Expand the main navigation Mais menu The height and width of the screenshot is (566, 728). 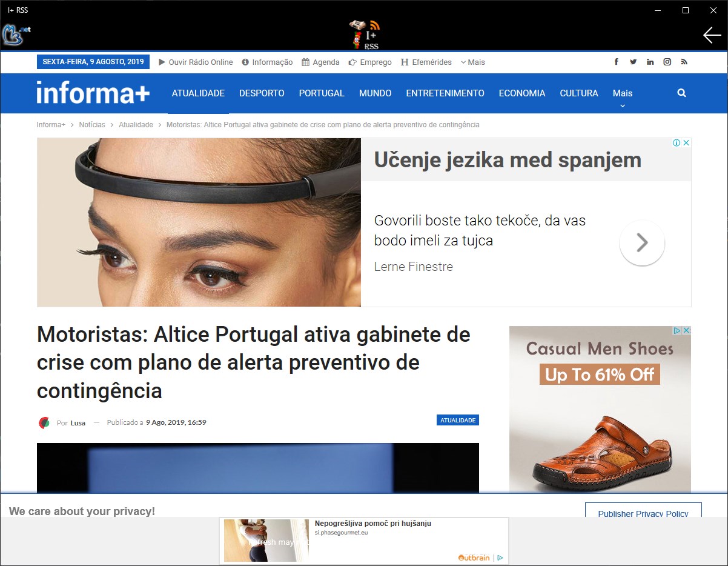click(x=623, y=97)
